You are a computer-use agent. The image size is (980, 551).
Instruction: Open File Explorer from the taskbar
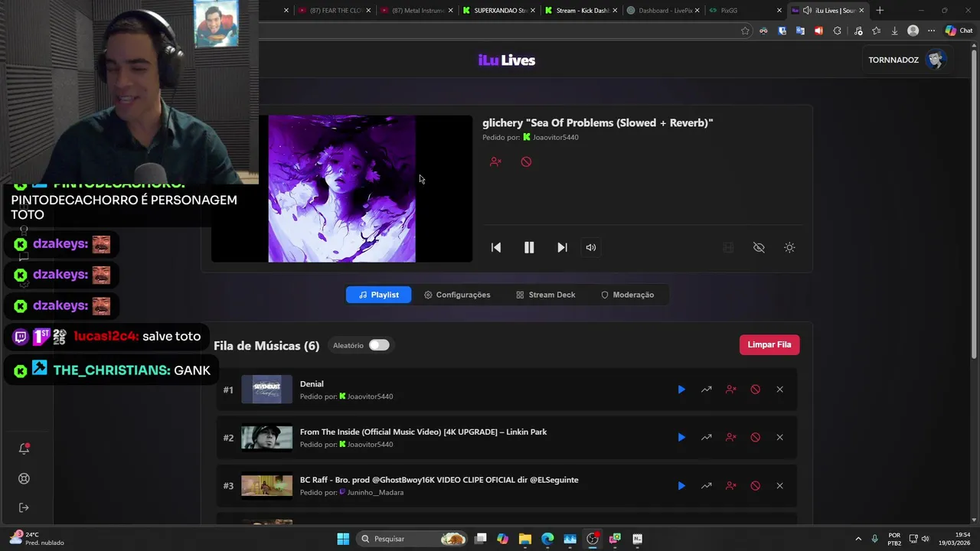[524, 539]
